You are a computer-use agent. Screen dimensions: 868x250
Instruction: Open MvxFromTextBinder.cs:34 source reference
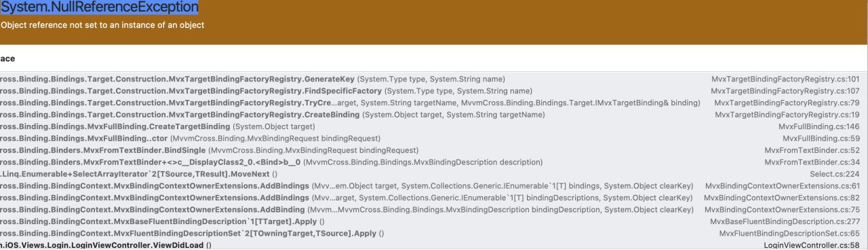(x=812, y=162)
